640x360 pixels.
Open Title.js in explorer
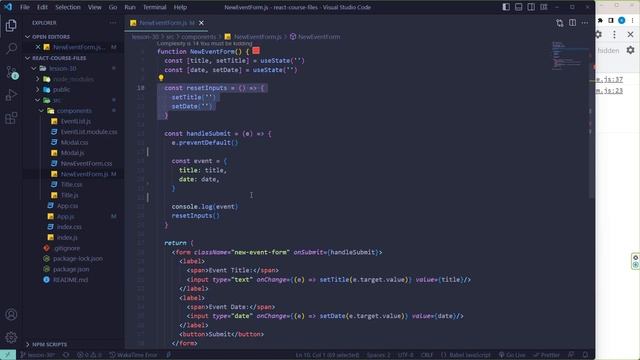pyautogui.click(x=70, y=195)
